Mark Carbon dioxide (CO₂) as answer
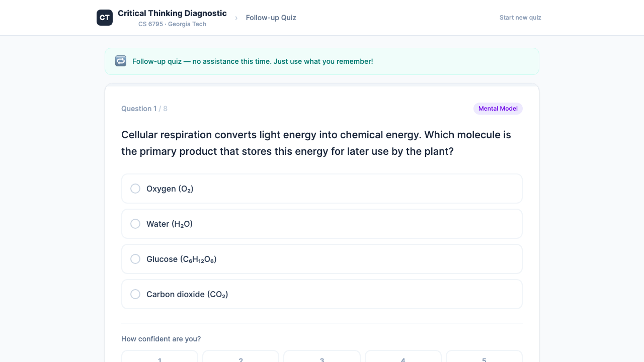 pyautogui.click(x=321, y=294)
